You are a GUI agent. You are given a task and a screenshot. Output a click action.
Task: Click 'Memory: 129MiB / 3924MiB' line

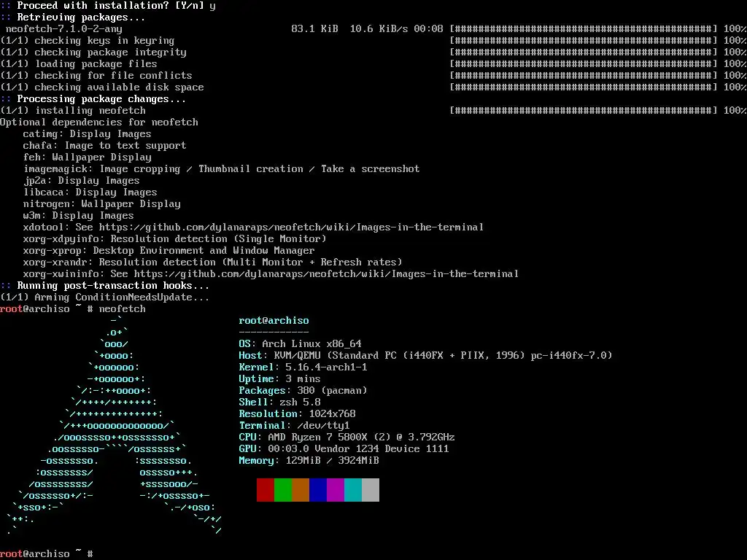point(309,461)
